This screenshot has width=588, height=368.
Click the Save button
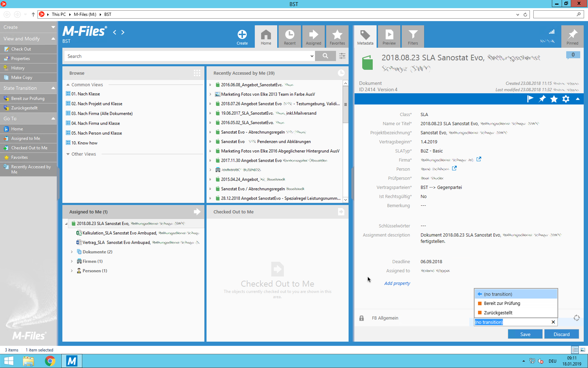click(x=525, y=334)
